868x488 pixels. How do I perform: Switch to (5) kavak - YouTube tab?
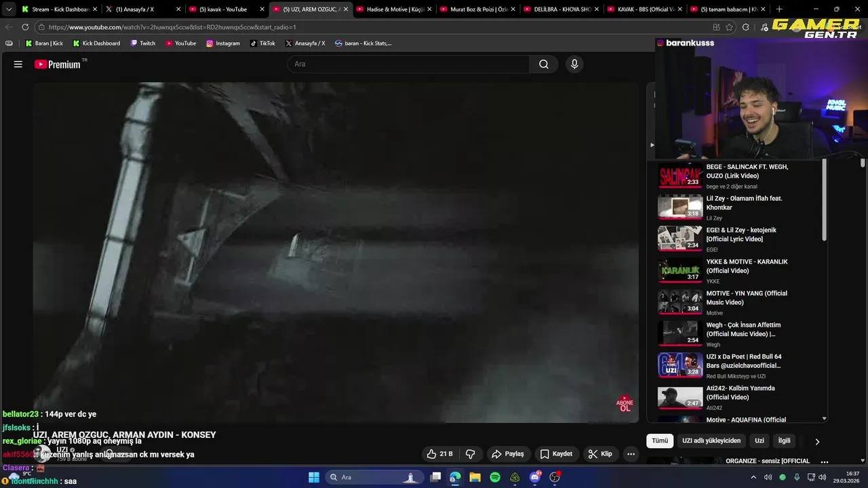226,9
